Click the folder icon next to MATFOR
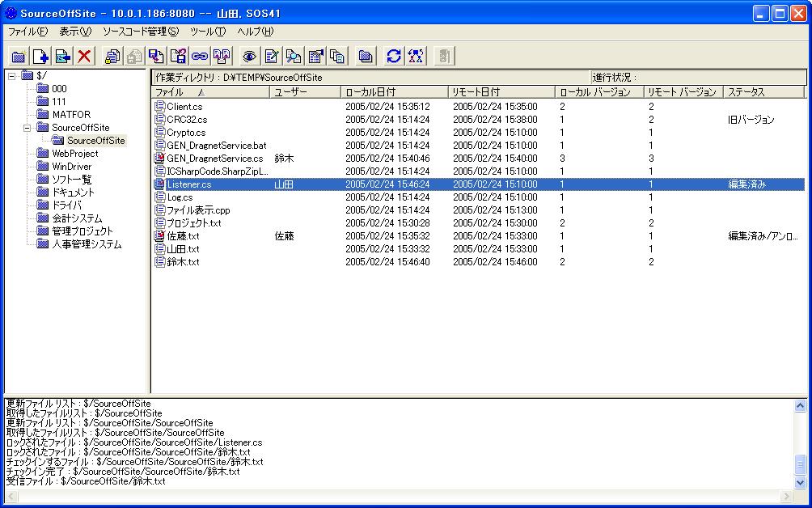 tap(43, 114)
